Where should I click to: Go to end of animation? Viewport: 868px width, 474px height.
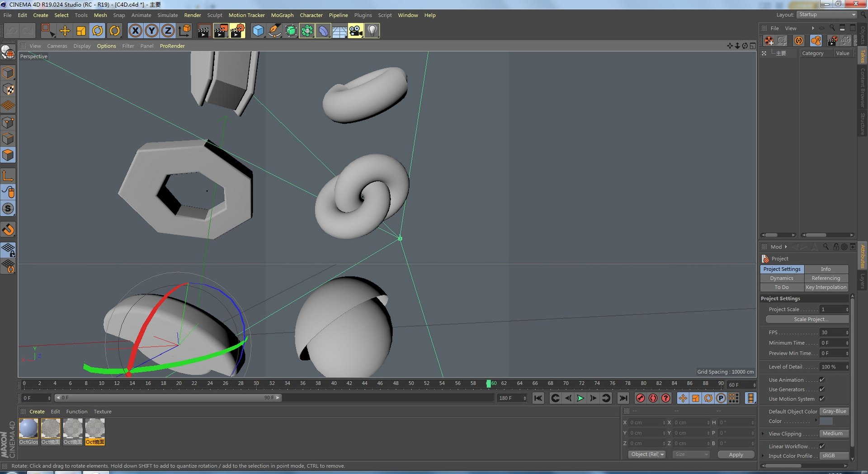(x=623, y=398)
